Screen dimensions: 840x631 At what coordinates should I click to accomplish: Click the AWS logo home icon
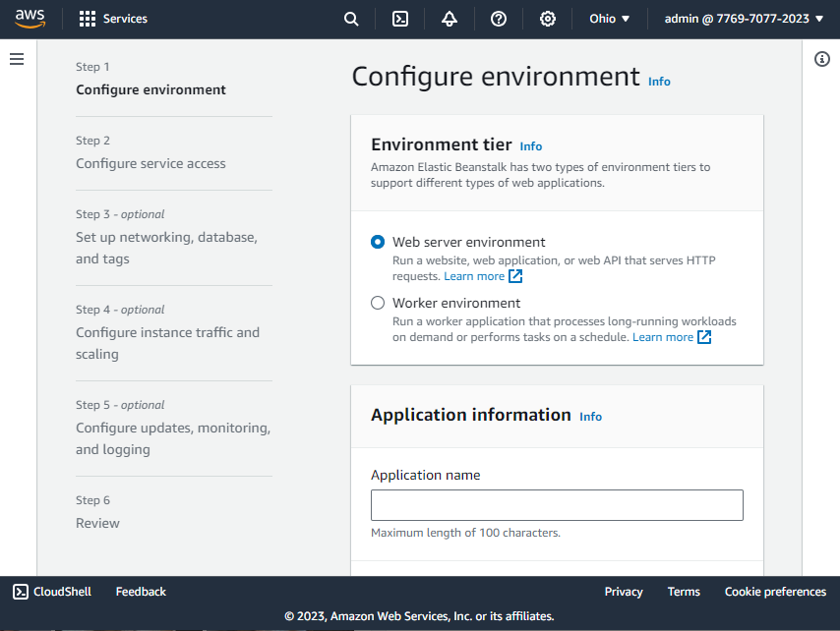30,19
